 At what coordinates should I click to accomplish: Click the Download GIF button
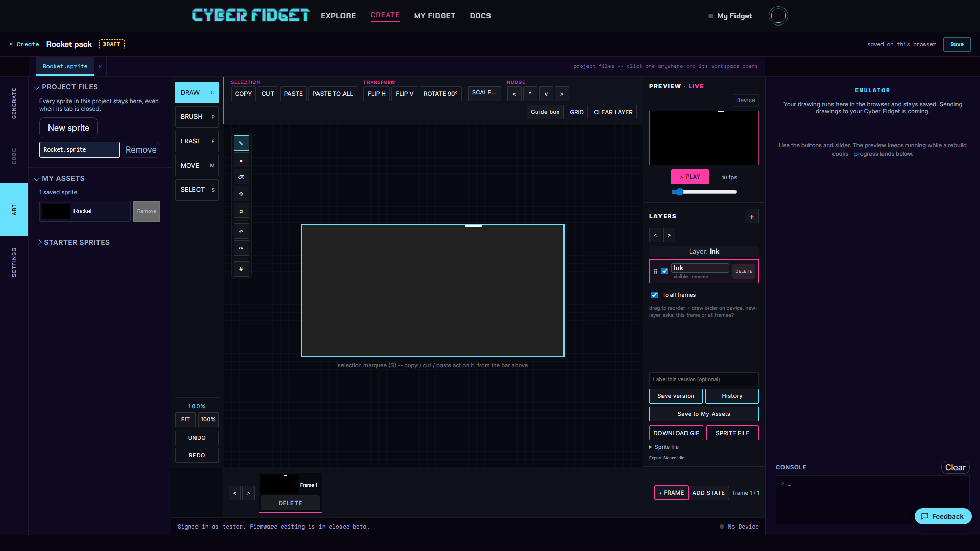tap(676, 433)
